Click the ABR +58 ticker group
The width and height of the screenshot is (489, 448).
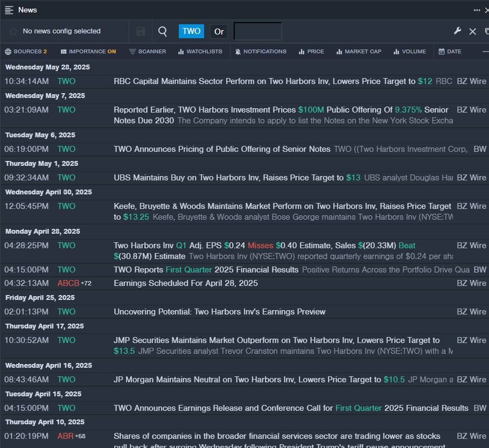(x=72, y=436)
